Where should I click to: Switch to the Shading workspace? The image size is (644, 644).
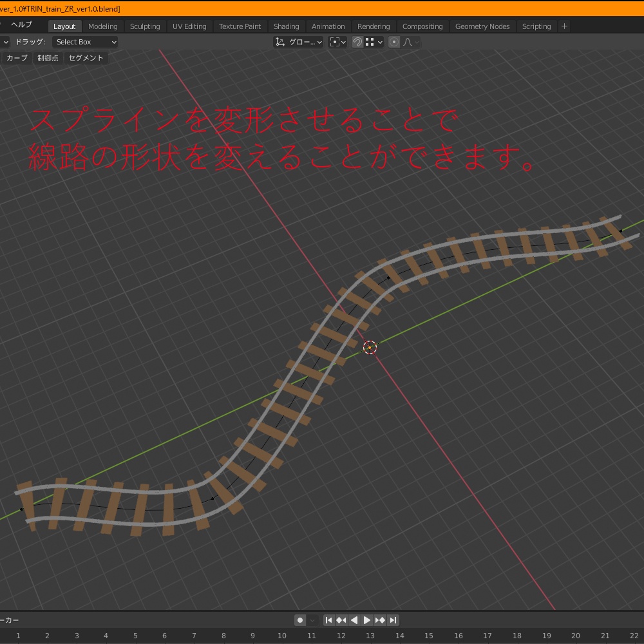pos(286,26)
